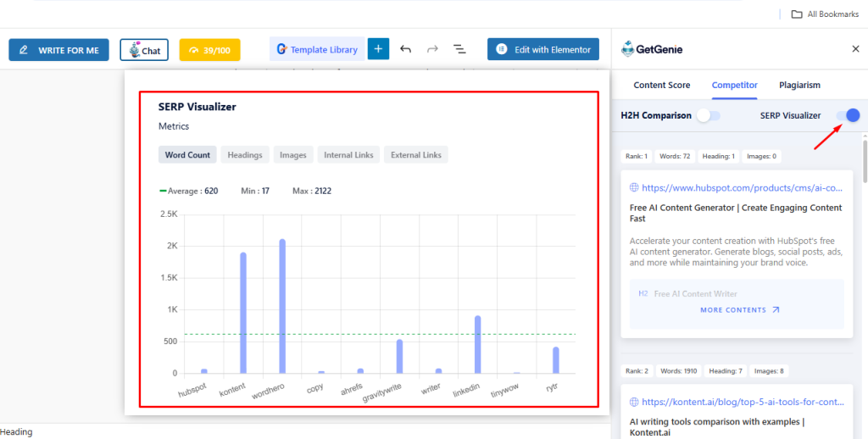The height and width of the screenshot is (439, 868).
Task: Click MORE CONTENTS link
Action: [739, 310]
